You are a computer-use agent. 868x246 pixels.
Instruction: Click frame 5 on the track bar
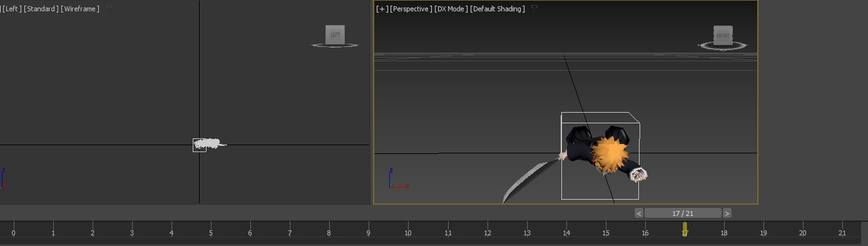(211, 233)
